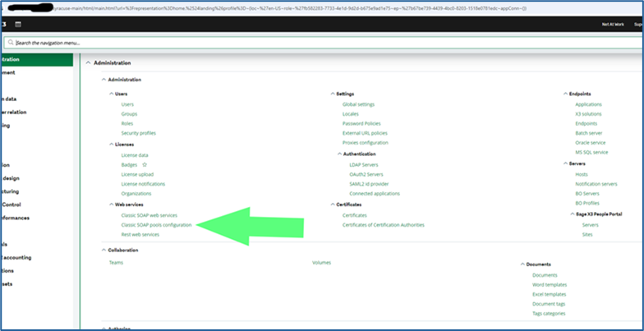This screenshot has width=644, height=331.
Task: Collapse the Collaboration section
Action: pyautogui.click(x=103, y=250)
